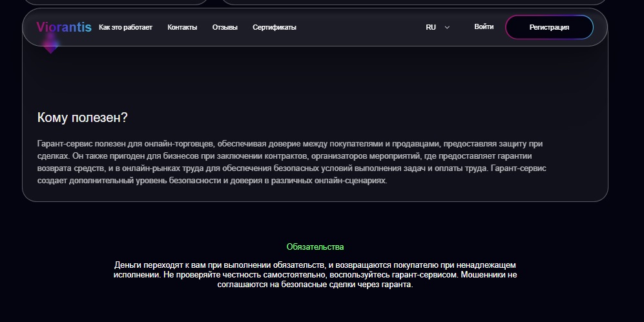Click the partially visible card at top left

(x=116, y=2)
